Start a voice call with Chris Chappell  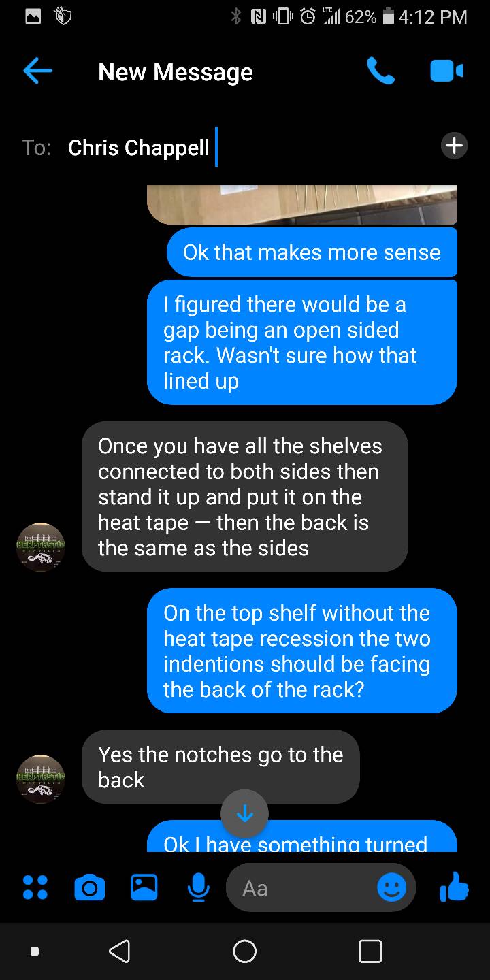coord(380,71)
